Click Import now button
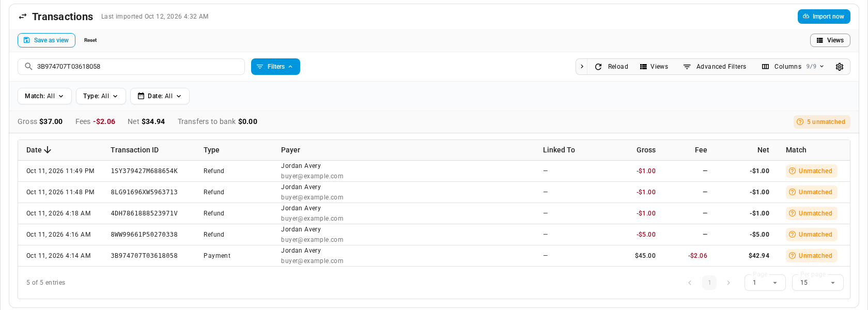Screen dimensions: 868x310 824,17
